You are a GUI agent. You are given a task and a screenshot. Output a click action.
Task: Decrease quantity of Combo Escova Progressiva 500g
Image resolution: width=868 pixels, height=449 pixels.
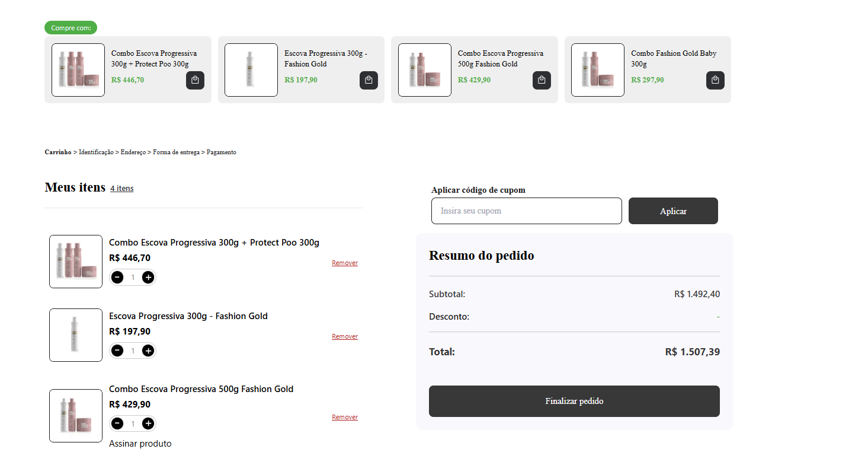click(117, 423)
